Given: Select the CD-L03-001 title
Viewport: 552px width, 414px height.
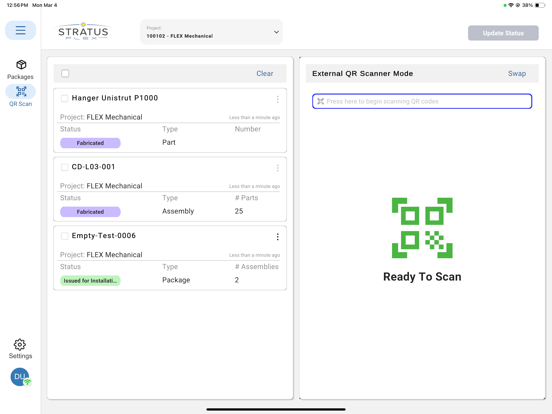Looking at the screenshot, I should [93, 167].
